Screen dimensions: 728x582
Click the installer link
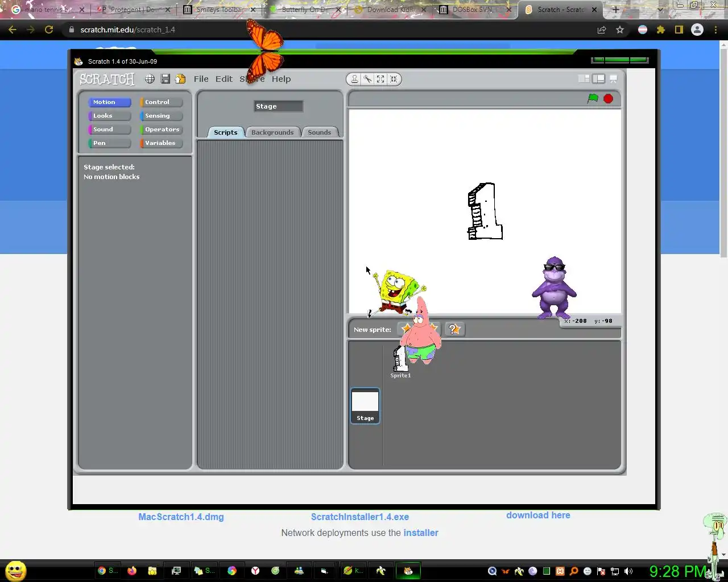[421, 533]
